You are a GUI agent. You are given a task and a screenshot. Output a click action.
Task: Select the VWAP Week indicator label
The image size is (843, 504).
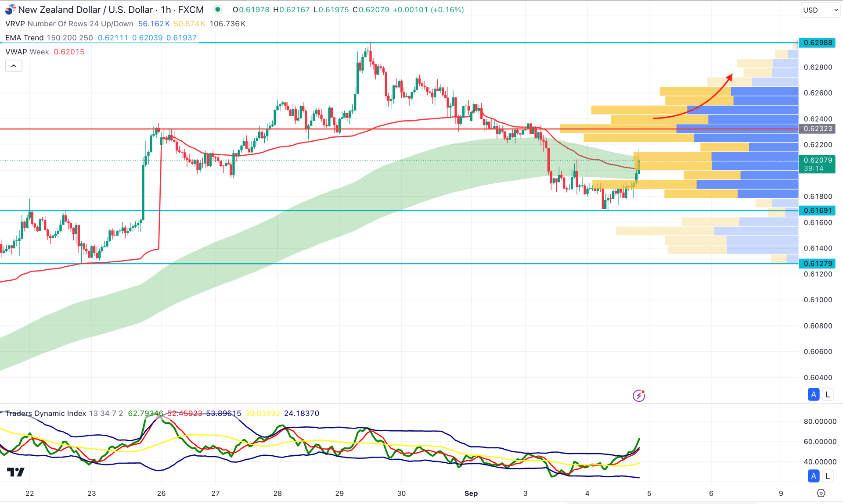tap(27, 52)
